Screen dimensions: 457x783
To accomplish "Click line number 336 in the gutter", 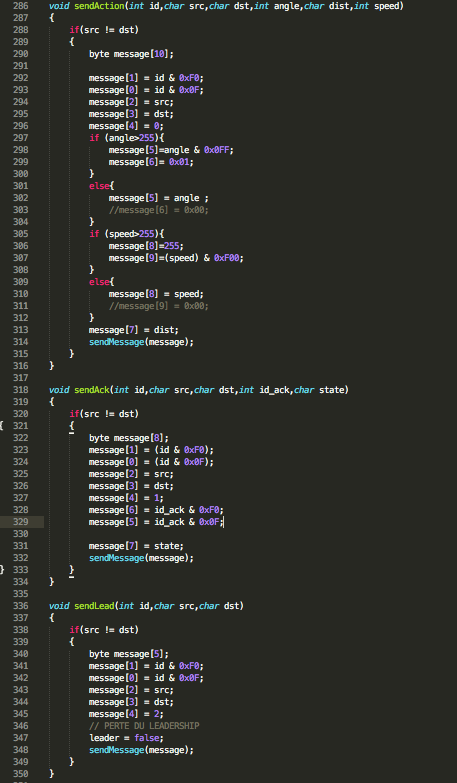I will click(x=21, y=606).
